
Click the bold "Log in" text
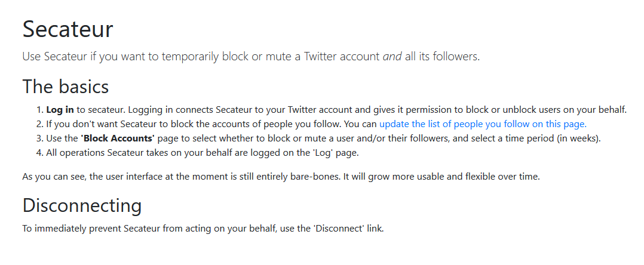[x=60, y=110]
